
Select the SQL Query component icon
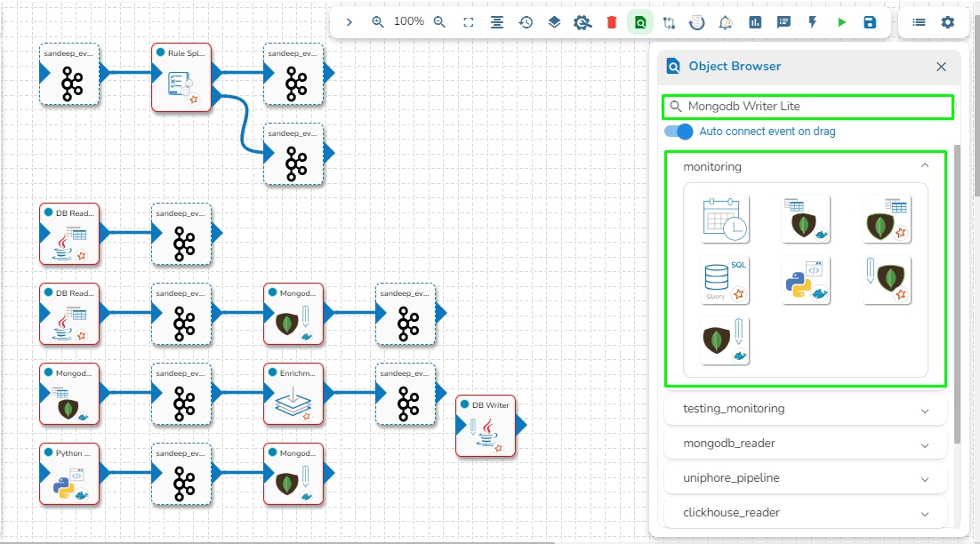tap(725, 281)
